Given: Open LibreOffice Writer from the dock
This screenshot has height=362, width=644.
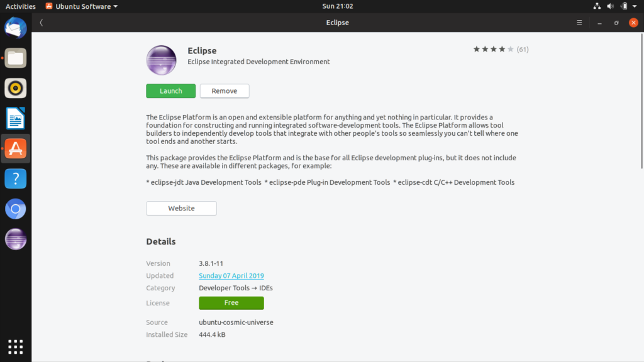Looking at the screenshot, I should point(16,118).
